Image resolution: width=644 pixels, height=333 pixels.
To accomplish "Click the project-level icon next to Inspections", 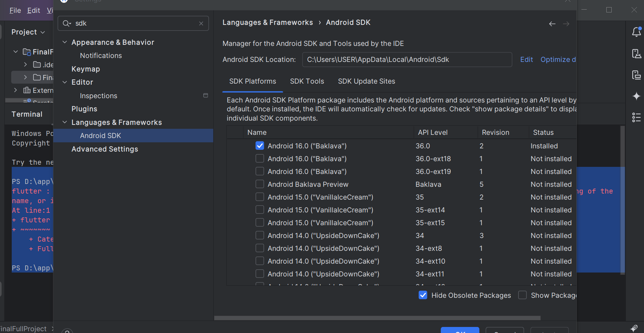I will [205, 95].
